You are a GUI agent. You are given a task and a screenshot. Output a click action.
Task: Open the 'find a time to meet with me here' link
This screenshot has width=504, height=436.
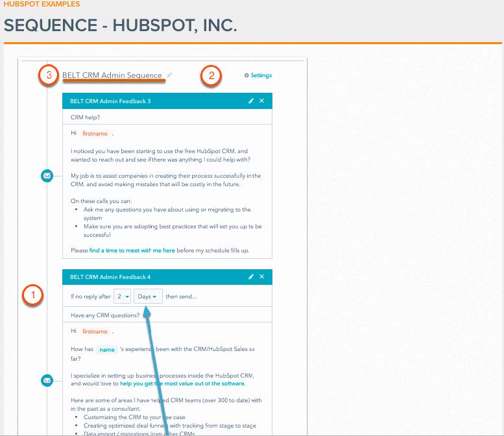132,250
